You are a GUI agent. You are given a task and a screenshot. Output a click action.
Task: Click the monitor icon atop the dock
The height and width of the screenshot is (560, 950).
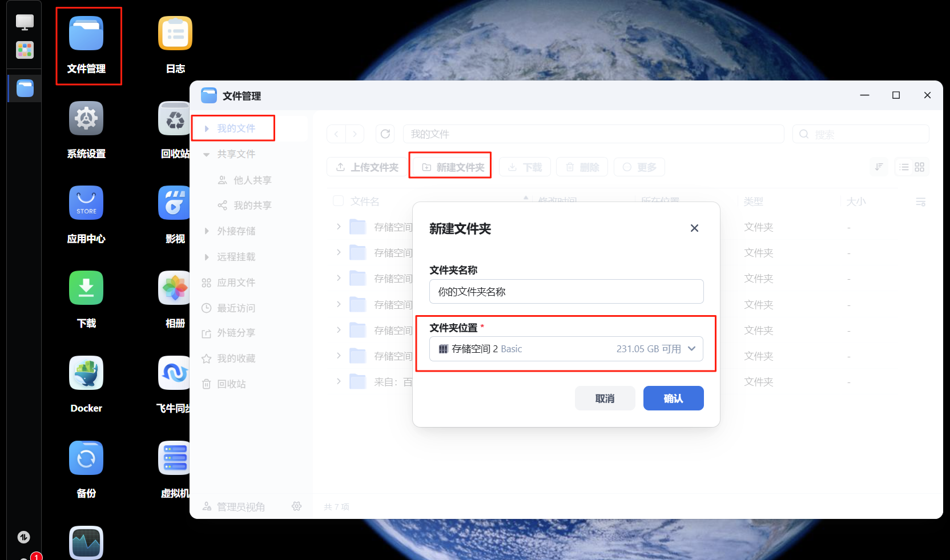coord(25,22)
